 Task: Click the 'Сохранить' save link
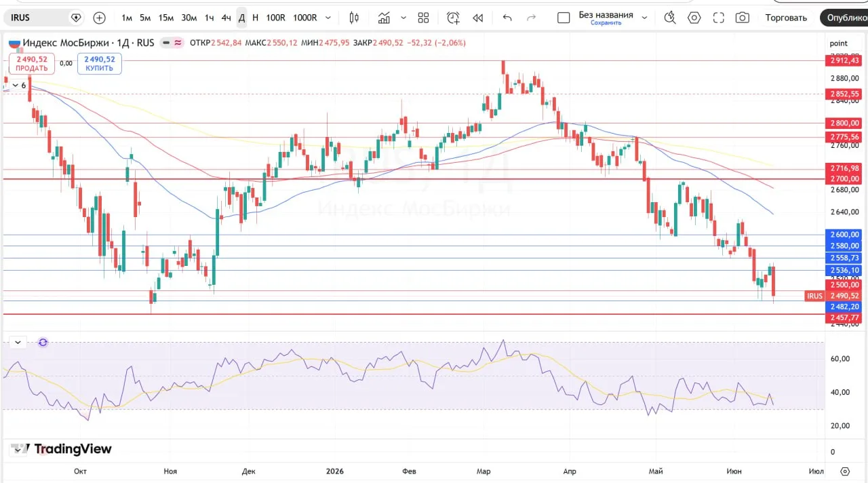pyautogui.click(x=606, y=23)
